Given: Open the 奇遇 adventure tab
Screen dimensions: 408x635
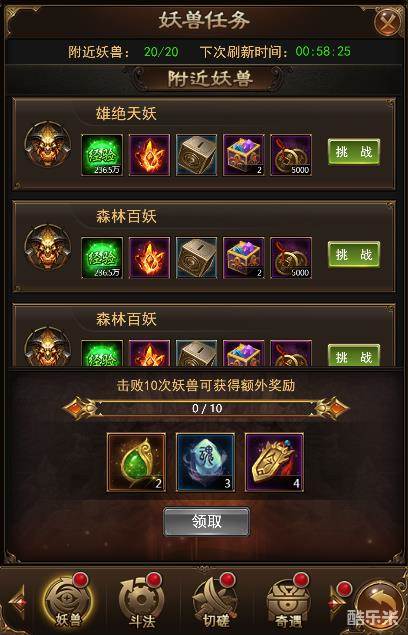Looking at the screenshot, I should click(x=288, y=601).
